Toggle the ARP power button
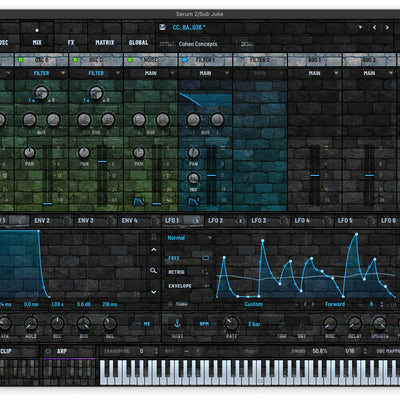Image resolution: width=400 pixels, height=400 pixels. click(x=48, y=351)
